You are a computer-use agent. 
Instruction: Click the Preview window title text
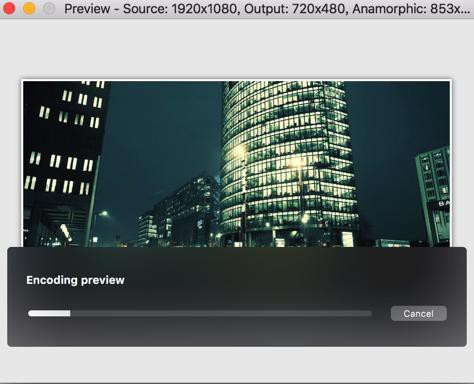tap(267, 9)
